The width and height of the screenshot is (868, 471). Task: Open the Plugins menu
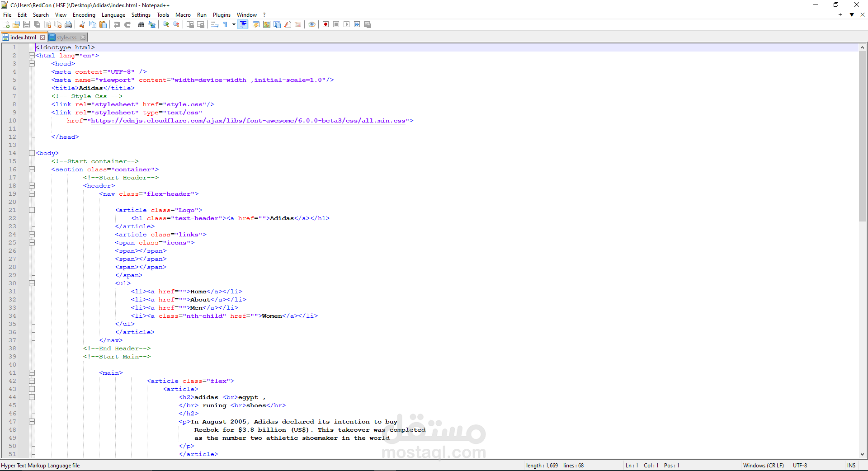[222, 15]
